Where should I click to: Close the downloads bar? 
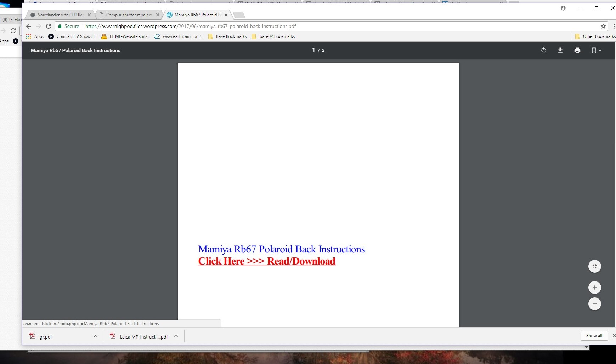coord(614,336)
